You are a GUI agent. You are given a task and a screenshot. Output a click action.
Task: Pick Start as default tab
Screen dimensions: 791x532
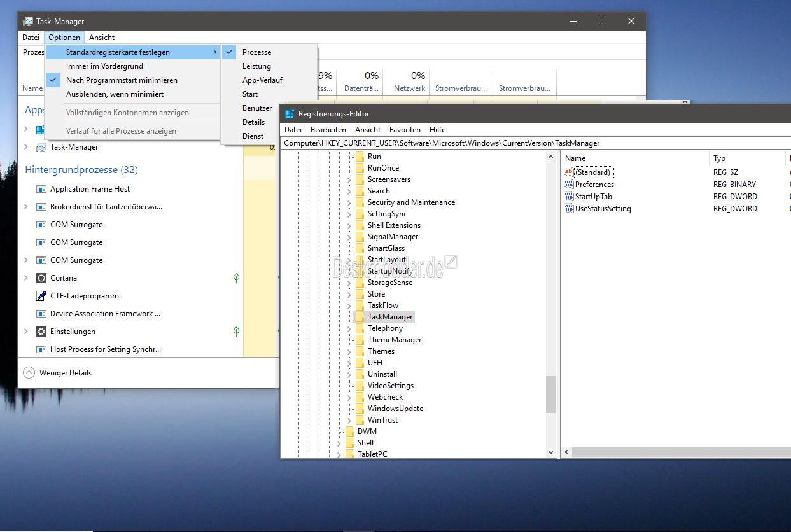(269, 94)
